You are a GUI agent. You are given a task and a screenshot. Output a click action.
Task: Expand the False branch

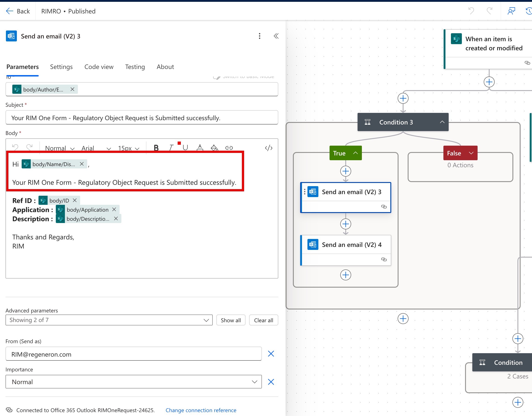point(471,153)
